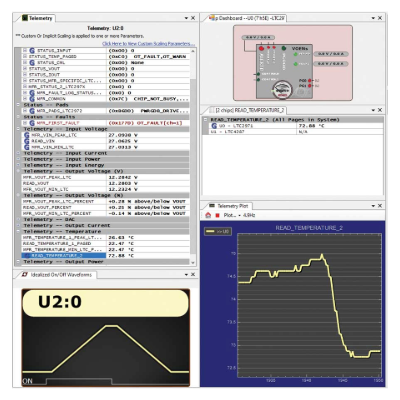Click the G icon beside MFR_FAULT_LOG_STATUS
400x400 pixels.
[32, 93]
